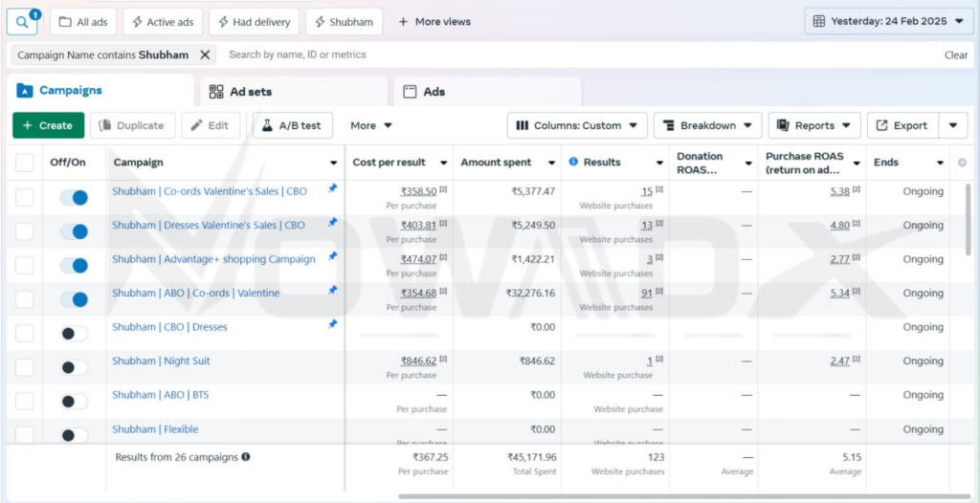The image size is (980, 503).
Task: Click the info icon near Results from 26 campaigns
Action: click(246, 457)
